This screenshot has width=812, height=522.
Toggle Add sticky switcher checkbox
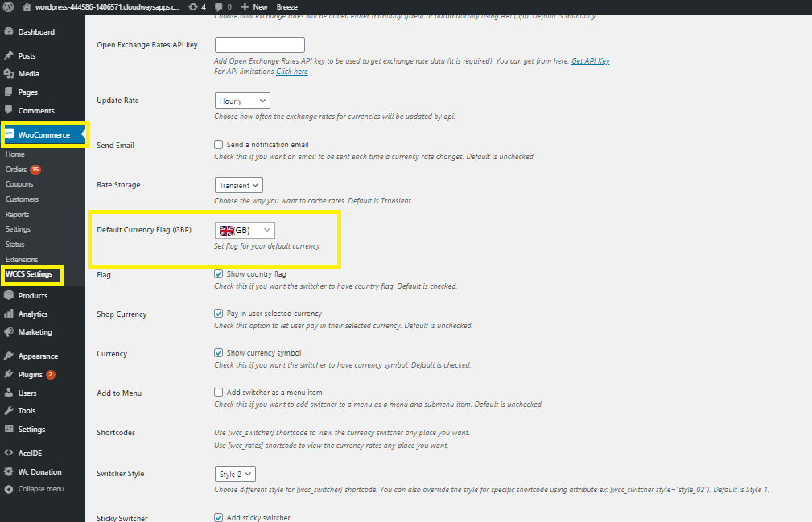point(219,517)
